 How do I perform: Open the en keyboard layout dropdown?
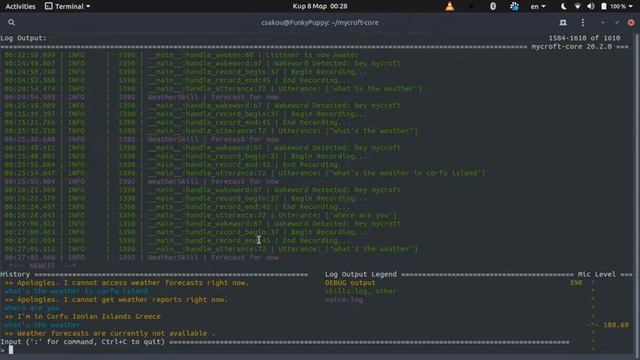(538, 6)
